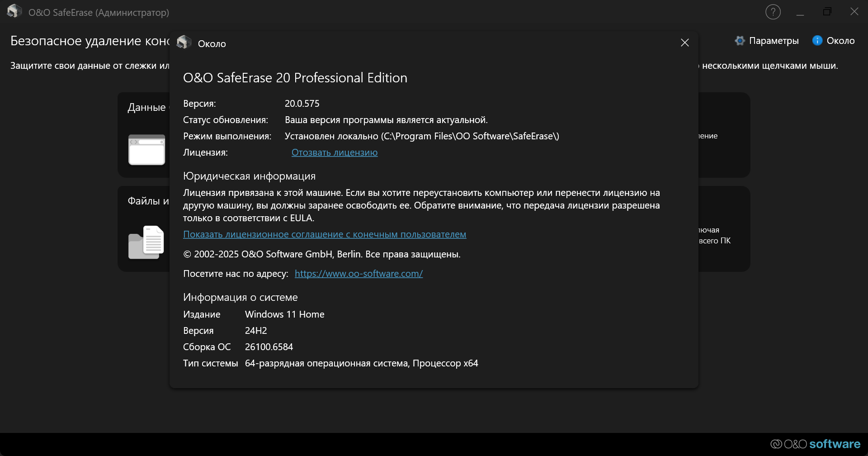868x456 pixels.
Task: Click the Данные tile heading
Action: (x=147, y=108)
